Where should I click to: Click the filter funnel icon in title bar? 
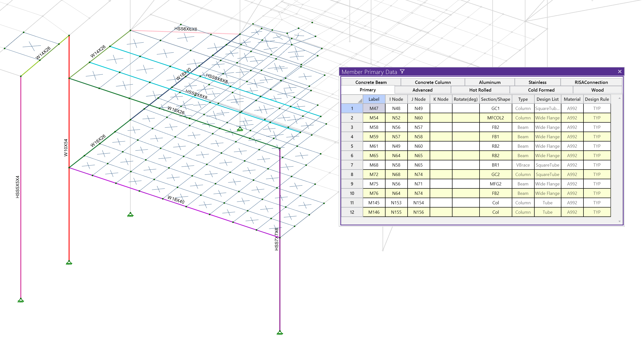pos(402,72)
